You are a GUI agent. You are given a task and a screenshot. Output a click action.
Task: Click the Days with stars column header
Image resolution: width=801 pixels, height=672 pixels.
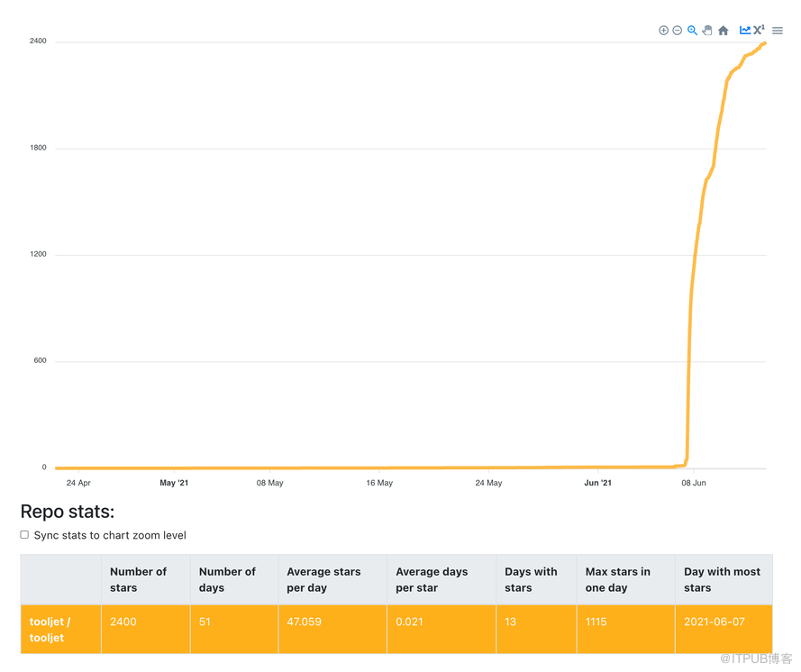tap(531, 579)
